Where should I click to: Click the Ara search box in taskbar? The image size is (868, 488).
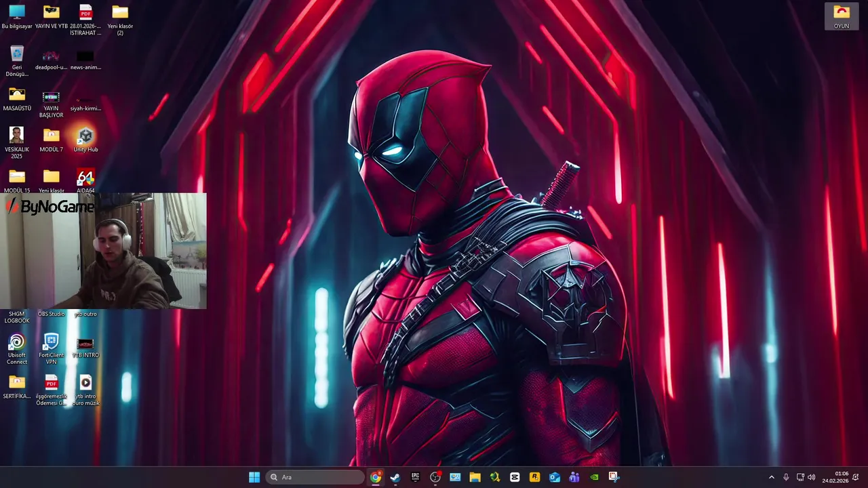pyautogui.click(x=315, y=477)
